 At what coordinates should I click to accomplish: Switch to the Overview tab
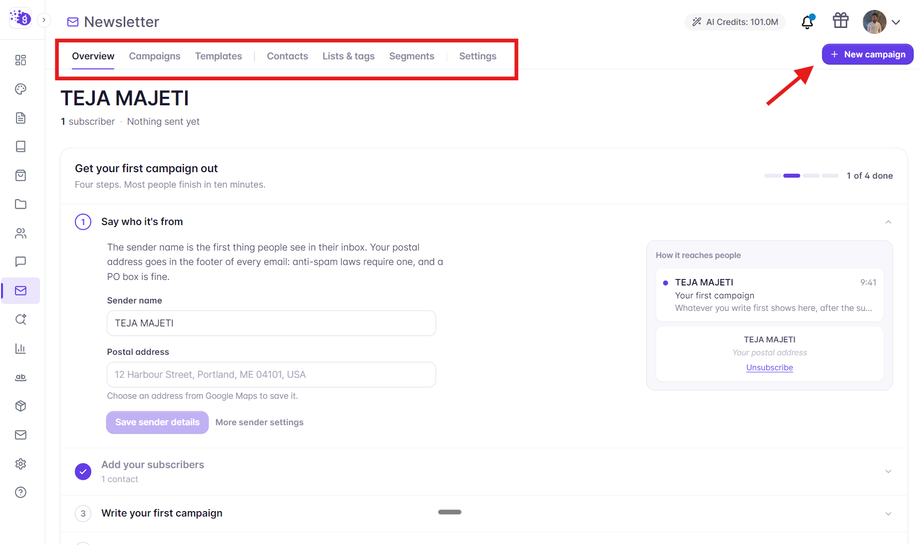pyautogui.click(x=93, y=56)
